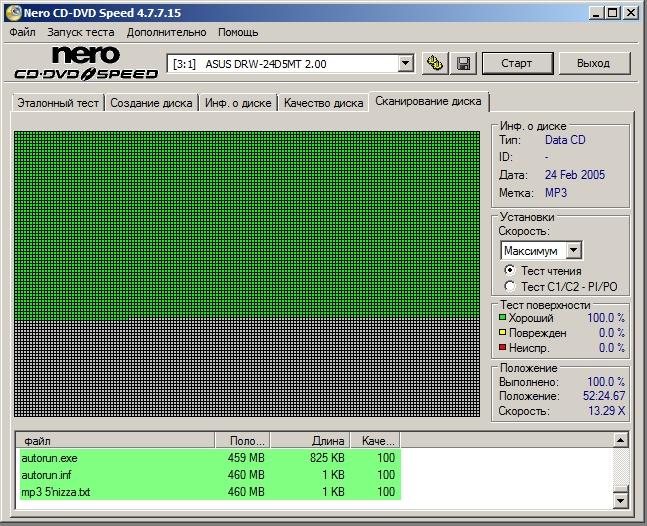Select the 'Тест чтения' radio button
This screenshot has height=526, width=647.
510,270
